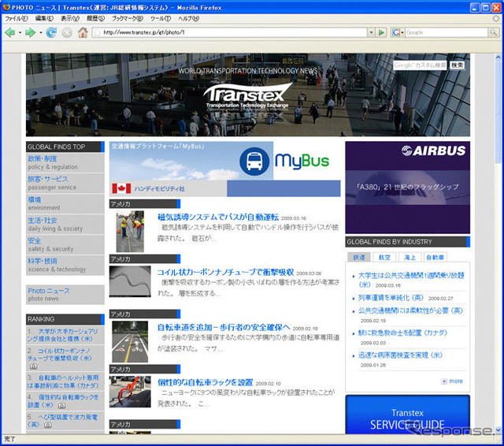504x446 pixels.
Task: Click the Google toolbar search field
Action: tap(447, 32)
